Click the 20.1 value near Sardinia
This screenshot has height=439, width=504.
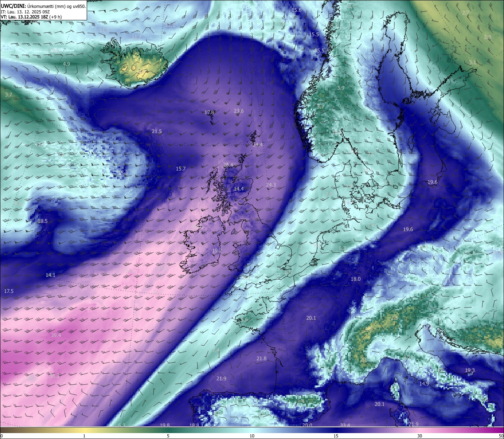coord(379,404)
